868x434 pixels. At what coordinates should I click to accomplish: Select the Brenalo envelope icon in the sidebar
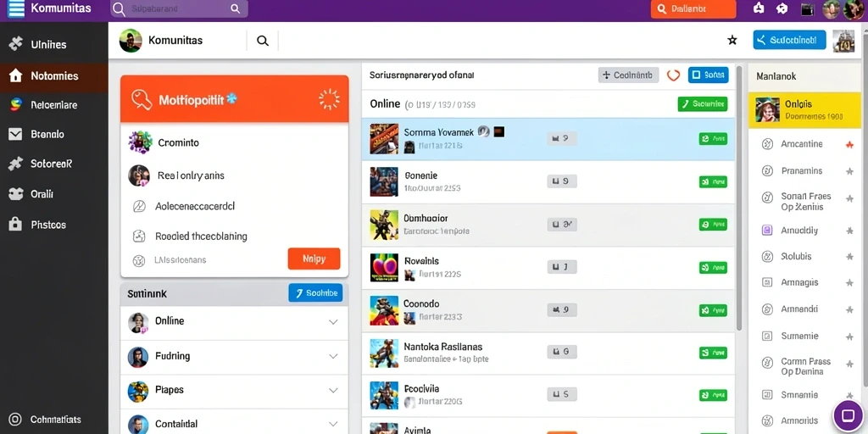pos(15,134)
